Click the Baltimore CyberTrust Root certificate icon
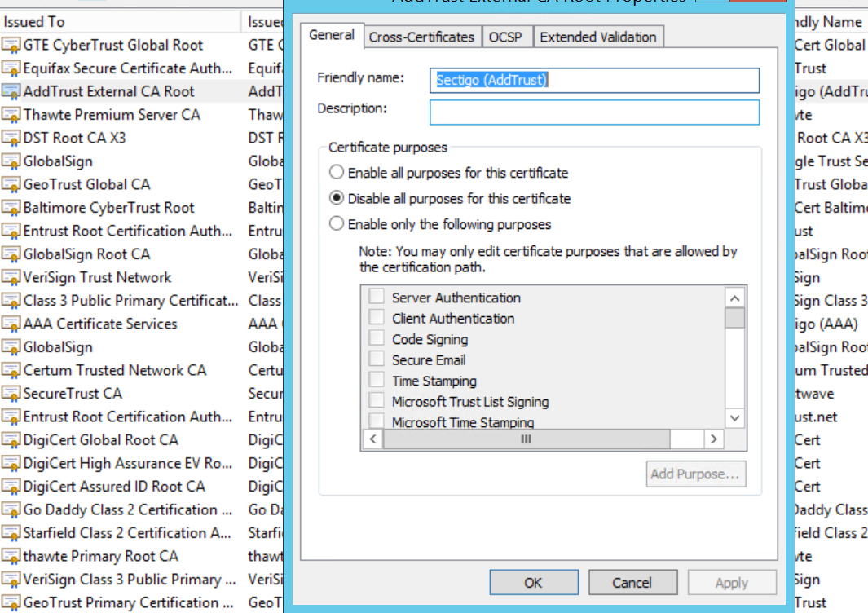Viewport: 868px width, 613px height. [x=11, y=208]
